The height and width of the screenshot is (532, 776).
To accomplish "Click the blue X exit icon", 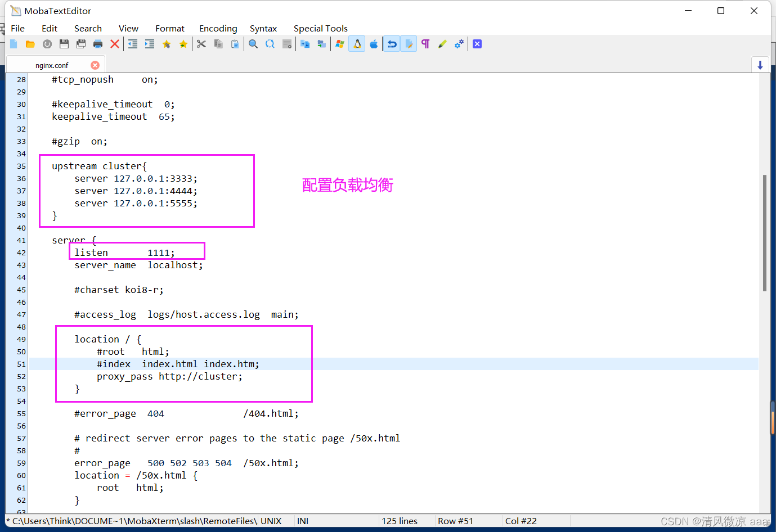I will coord(477,44).
